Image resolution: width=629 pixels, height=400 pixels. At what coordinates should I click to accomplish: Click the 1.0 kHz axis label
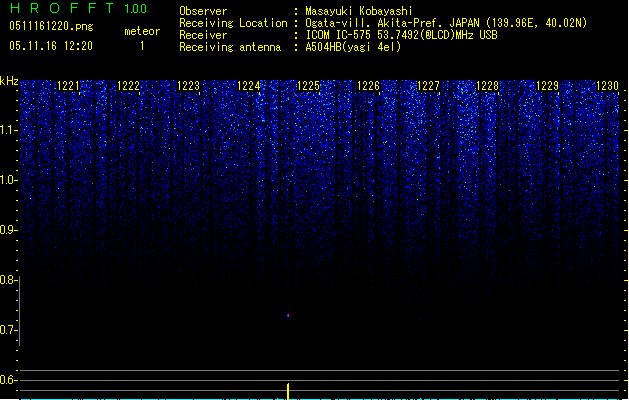coord(8,180)
